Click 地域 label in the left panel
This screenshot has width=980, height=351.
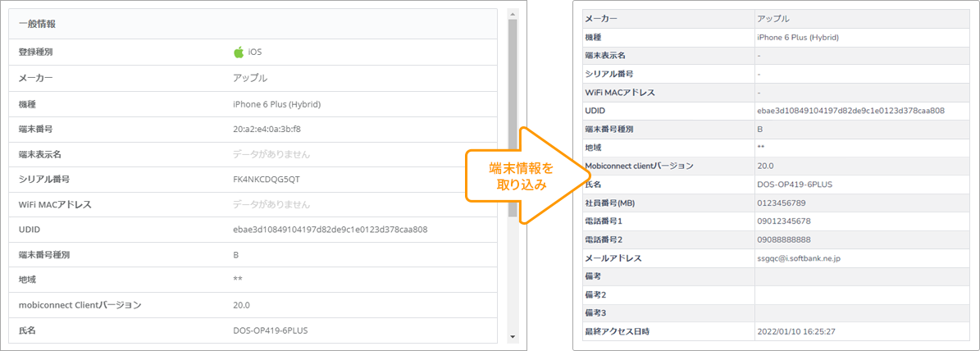28,279
